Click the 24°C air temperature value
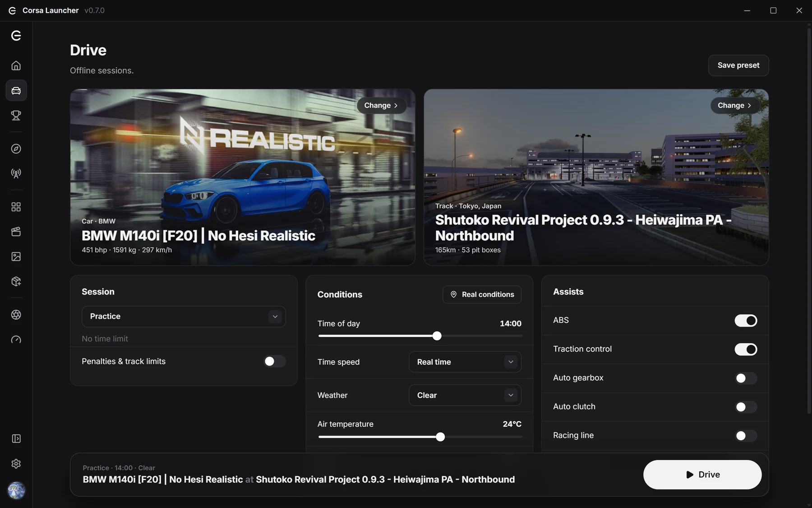The width and height of the screenshot is (812, 508). click(512, 424)
